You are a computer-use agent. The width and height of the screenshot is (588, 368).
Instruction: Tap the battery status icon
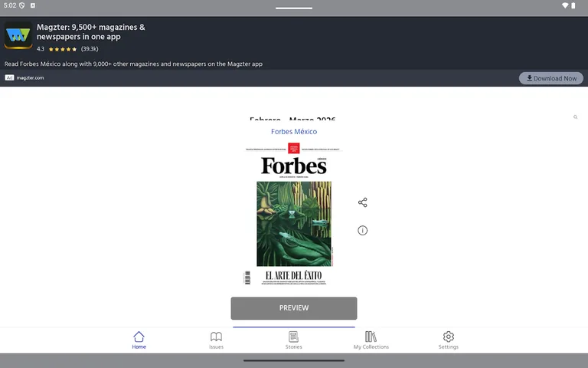pos(573,5)
